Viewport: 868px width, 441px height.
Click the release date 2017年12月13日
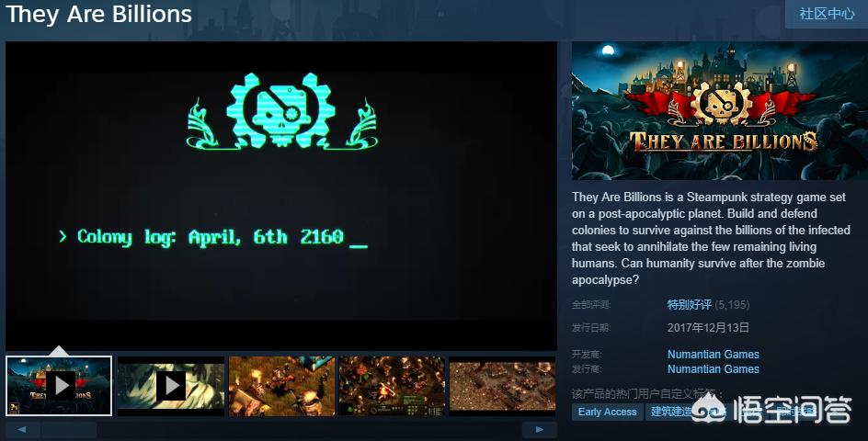[708, 328]
